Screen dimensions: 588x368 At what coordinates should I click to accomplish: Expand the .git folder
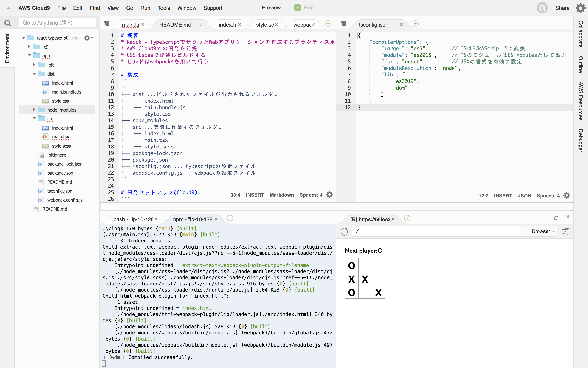point(34,65)
